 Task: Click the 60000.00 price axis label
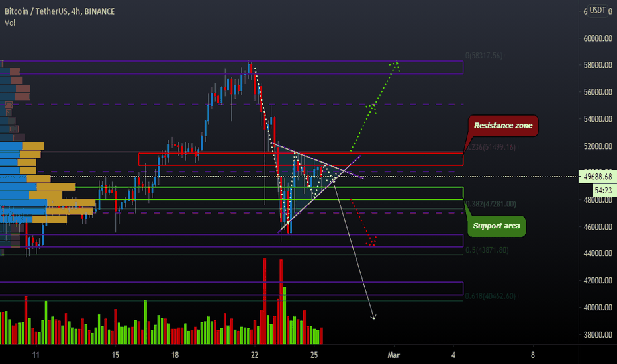tap(598, 38)
